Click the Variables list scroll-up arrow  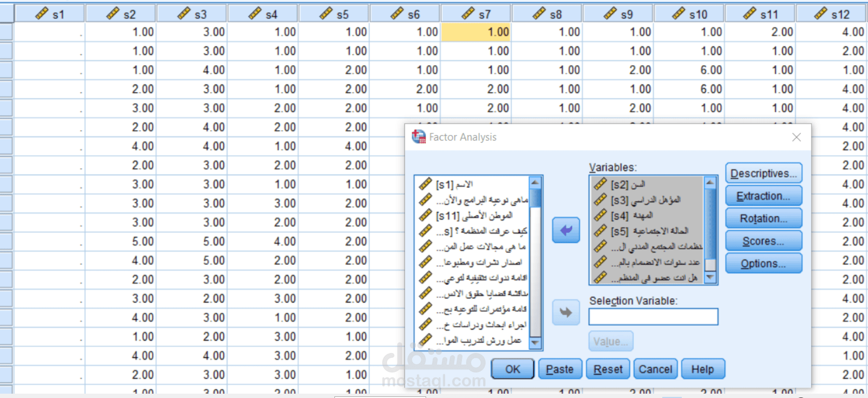point(710,182)
